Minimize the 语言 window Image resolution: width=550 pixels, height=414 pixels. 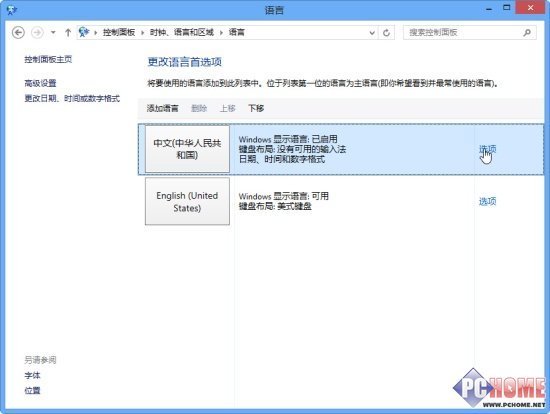489,8
